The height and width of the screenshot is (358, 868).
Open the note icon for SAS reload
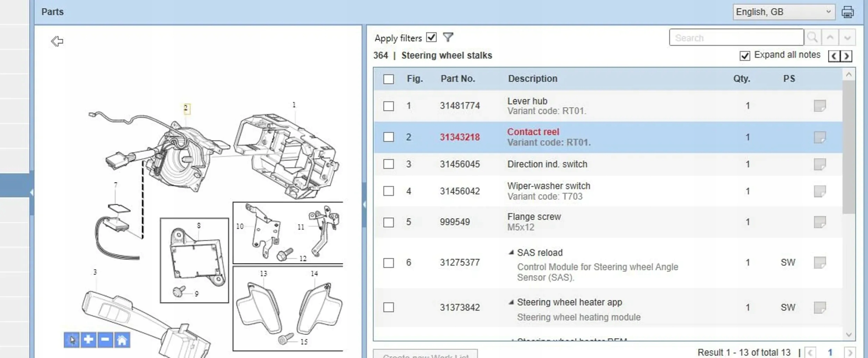[x=820, y=263]
